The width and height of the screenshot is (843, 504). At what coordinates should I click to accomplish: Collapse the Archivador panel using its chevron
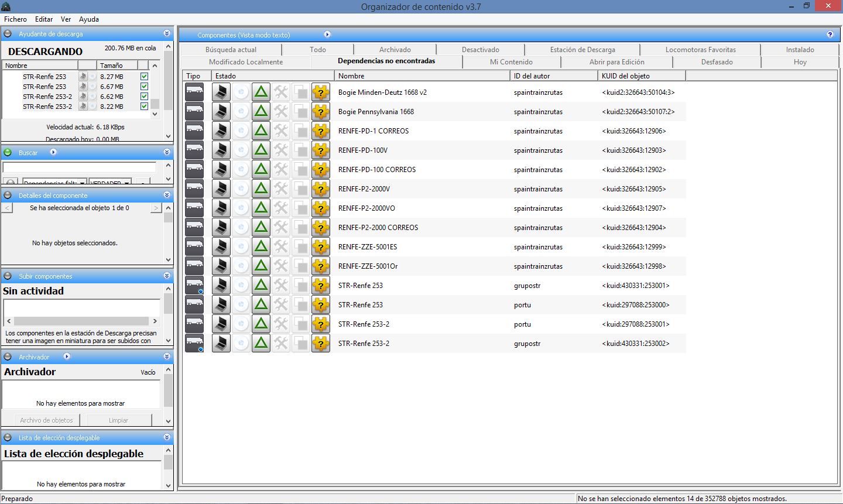coord(167,356)
